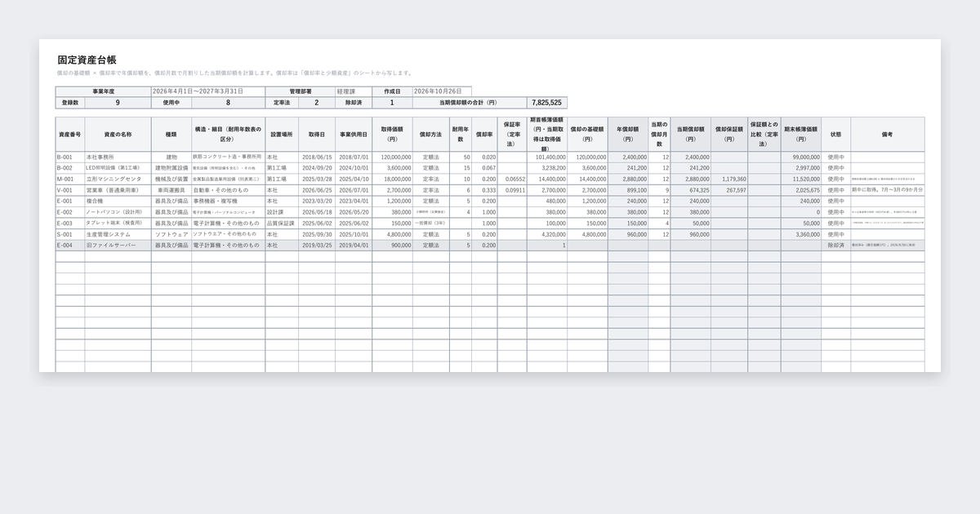Click the 設計課 location cell
Viewport: 980px width, 514px height.
click(282, 212)
